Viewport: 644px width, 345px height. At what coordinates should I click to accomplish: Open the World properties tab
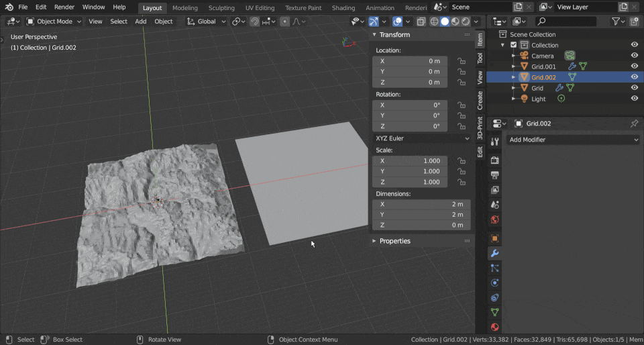(x=495, y=219)
